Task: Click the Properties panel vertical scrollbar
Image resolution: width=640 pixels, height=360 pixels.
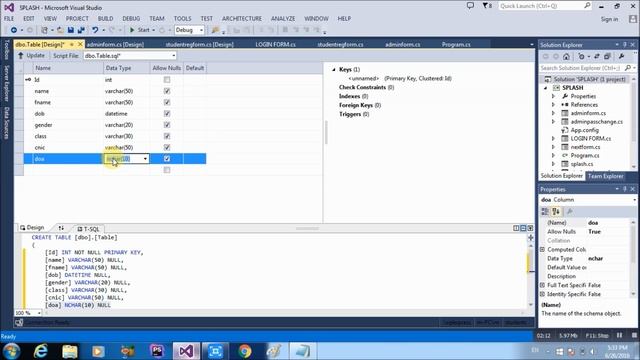Action: pyautogui.click(x=633, y=258)
